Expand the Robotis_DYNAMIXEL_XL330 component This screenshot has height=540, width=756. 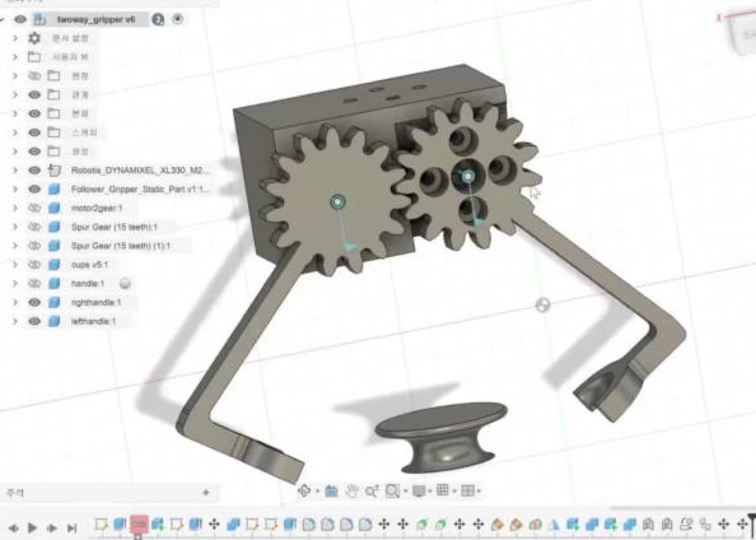15,170
